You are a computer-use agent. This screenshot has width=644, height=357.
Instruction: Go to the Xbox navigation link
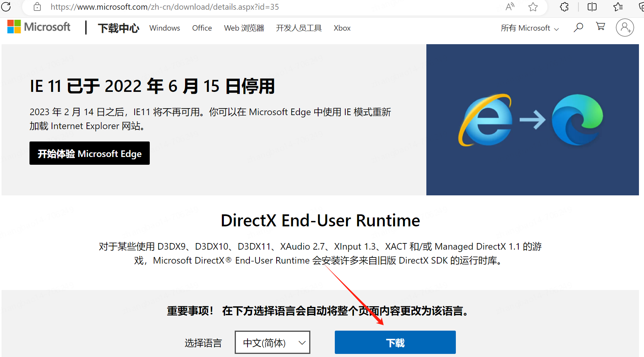(342, 28)
